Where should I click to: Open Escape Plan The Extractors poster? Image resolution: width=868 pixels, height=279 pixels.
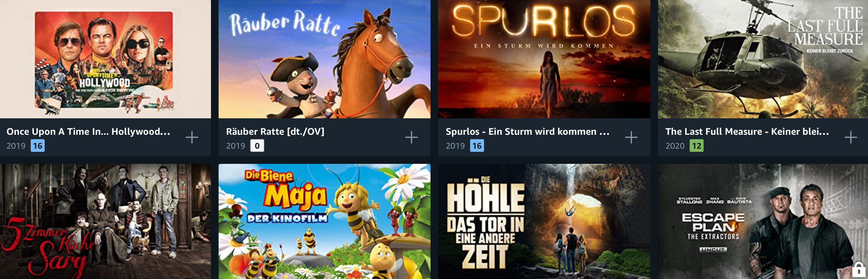coord(763,221)
